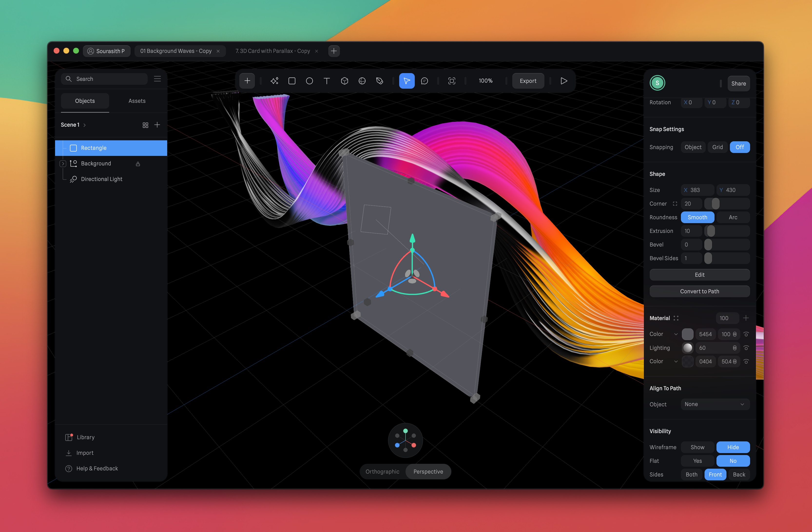Switch to the Assets tab

point(137,101)
